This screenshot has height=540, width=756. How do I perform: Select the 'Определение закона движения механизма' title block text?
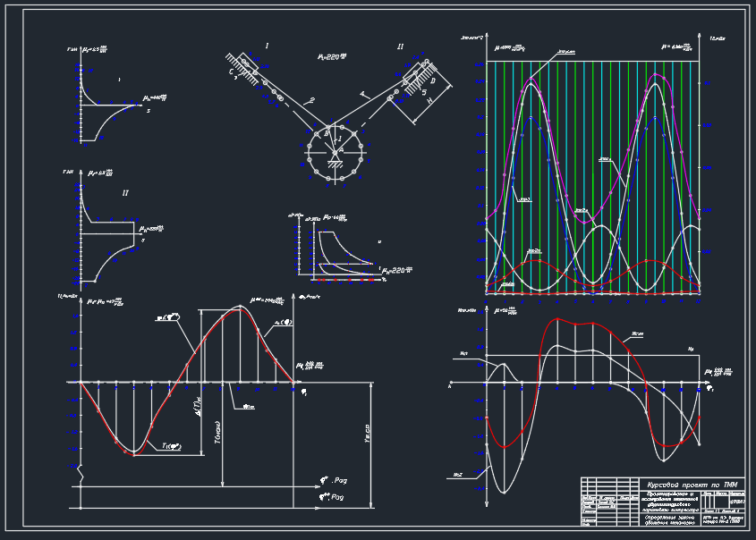pos(670,520)
